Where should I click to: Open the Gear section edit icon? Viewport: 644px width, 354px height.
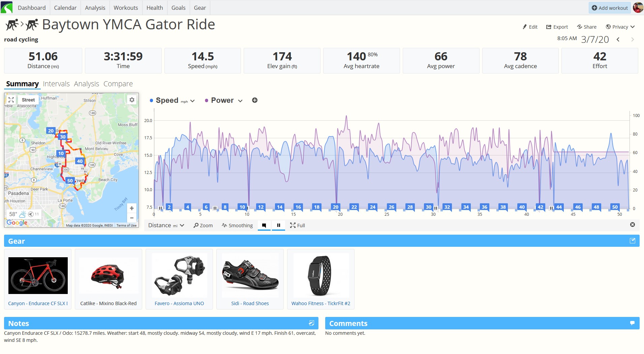(x=633, y=241)
